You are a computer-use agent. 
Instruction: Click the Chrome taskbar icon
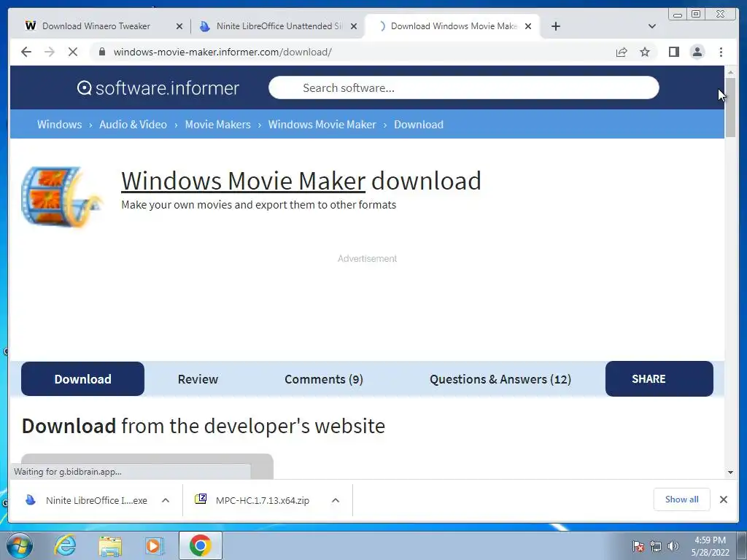pyautogui.click(x=201, y=545)
